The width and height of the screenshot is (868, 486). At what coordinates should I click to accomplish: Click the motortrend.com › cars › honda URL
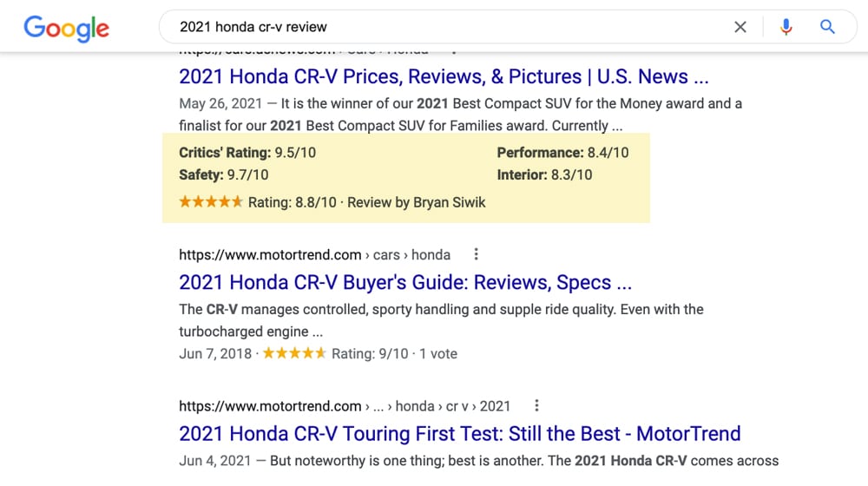(314, 254)
